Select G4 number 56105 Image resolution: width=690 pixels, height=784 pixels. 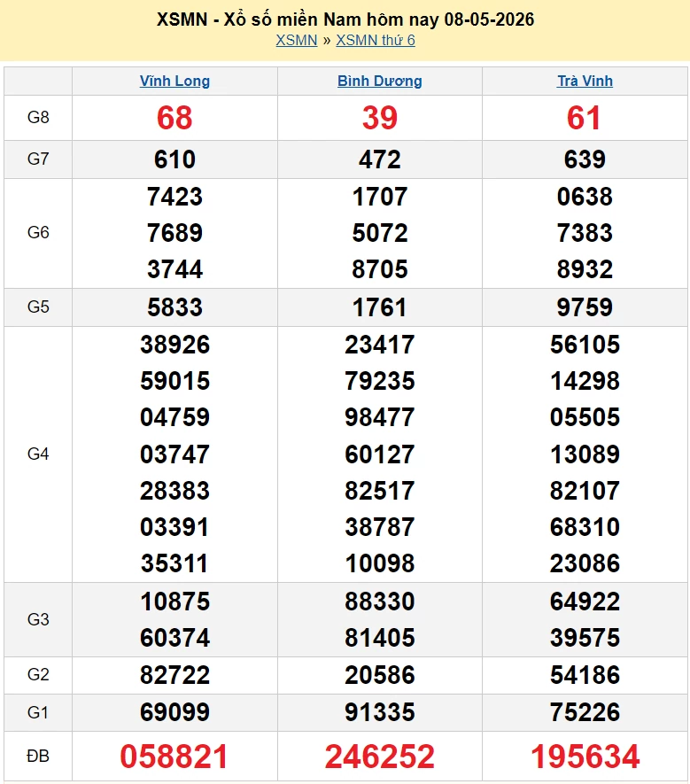point(585,345)
